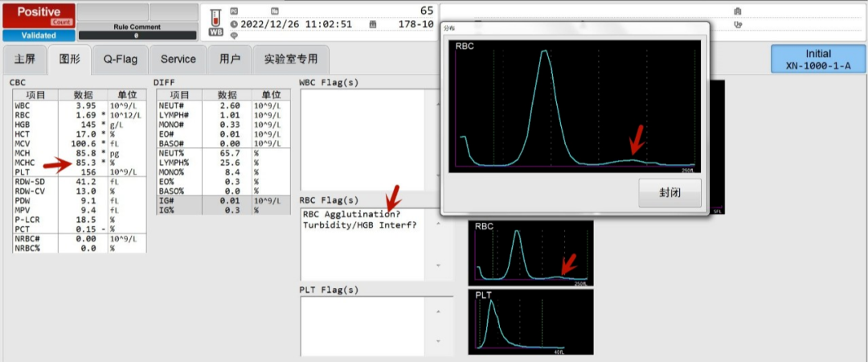The width and height of the screenshot is (868, 362).
Task: Click the HGB value 145
Action: pyautogui.click(x=88, y=125)
